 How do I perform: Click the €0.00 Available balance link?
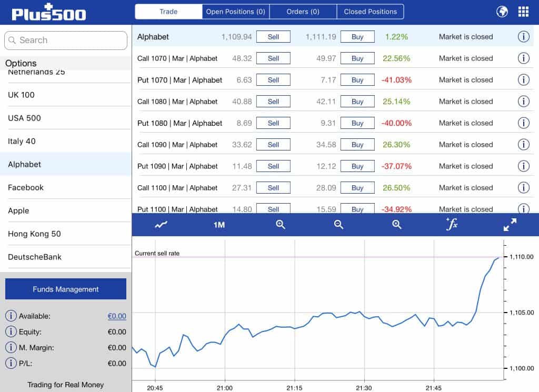coord(117,316)
